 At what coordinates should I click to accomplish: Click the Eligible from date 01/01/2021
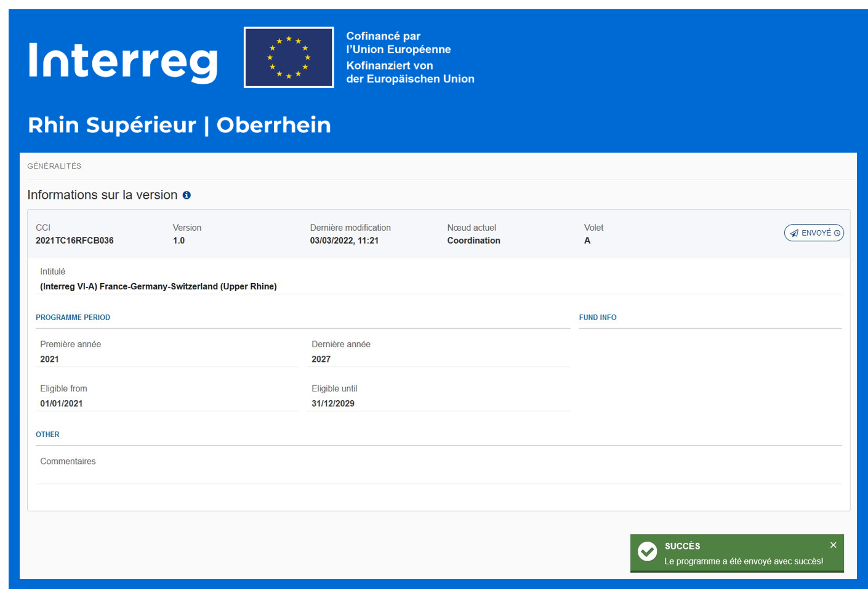coord(61,403)
